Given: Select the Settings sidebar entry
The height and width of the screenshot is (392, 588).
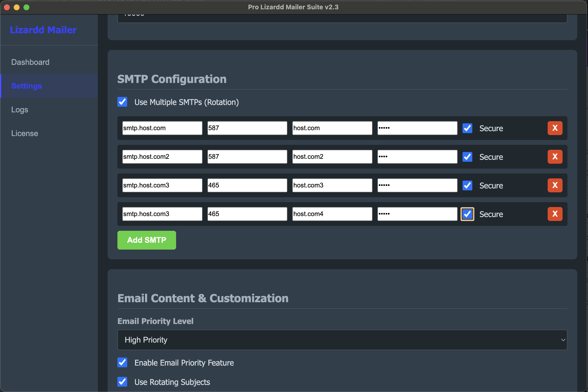Looking at the screenshot, I should pyautogui.click(x=26, y=86).
